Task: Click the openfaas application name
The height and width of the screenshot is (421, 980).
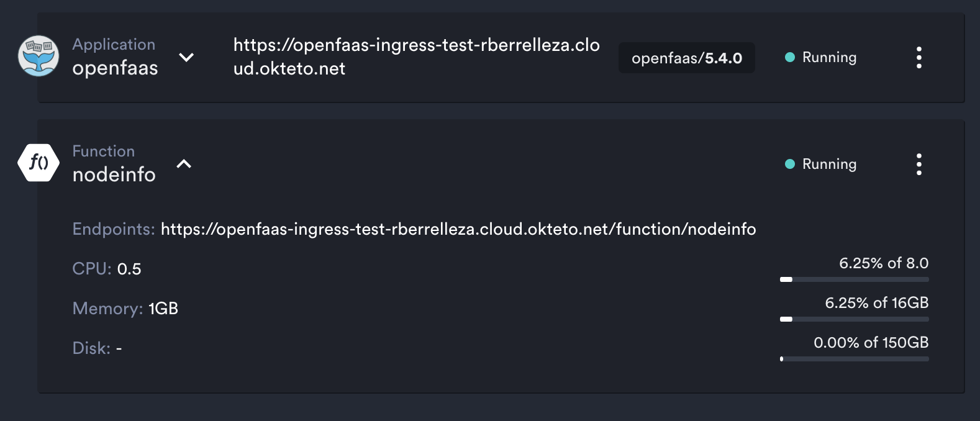Action: (115, 68)
